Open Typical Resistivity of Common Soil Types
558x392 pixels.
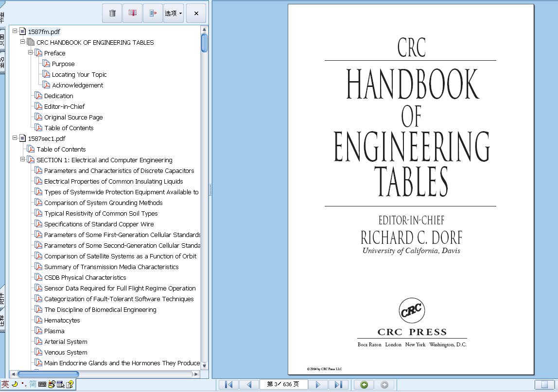click(101, 213)
